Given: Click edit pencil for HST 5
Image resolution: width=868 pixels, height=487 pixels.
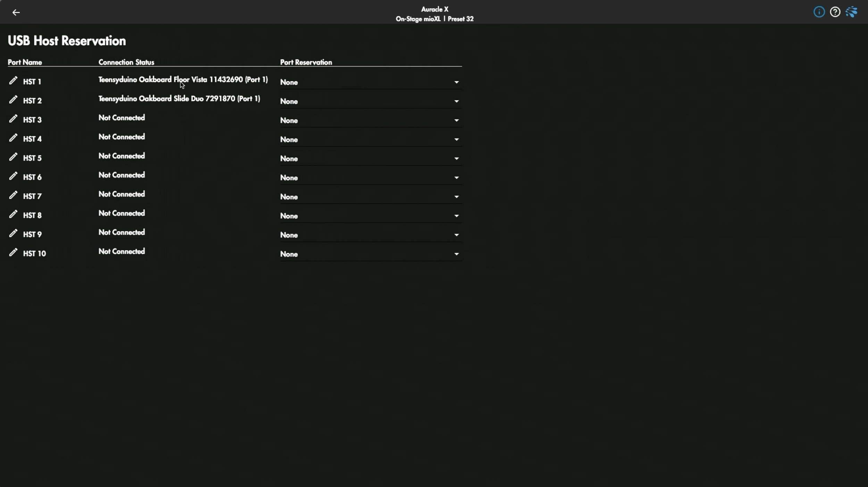Looking at the screenshot, I should (13, 157).
